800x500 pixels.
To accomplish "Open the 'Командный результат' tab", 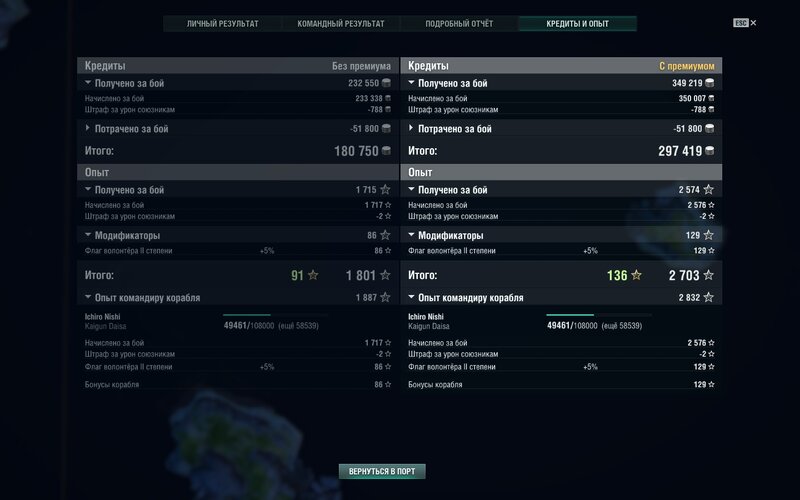I will click(340, 23).
